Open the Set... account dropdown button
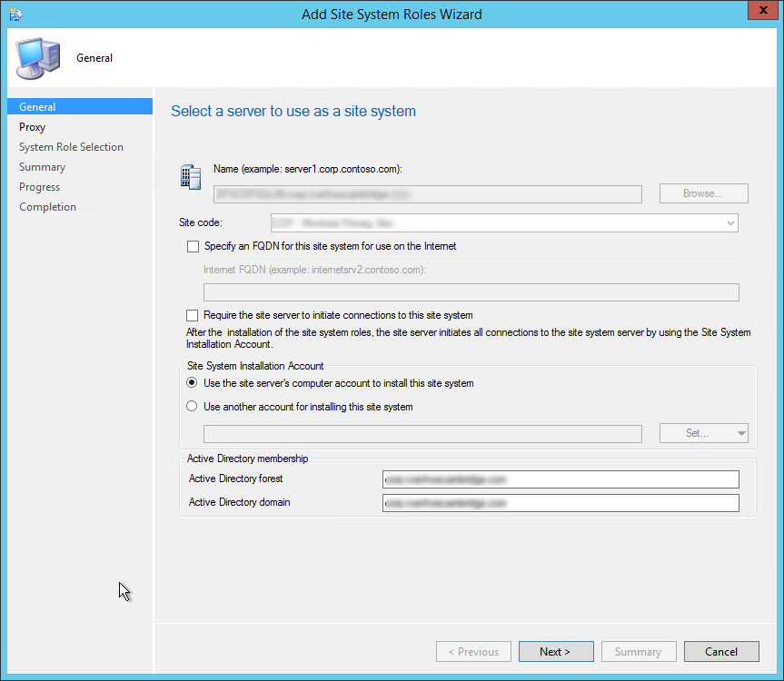 coord(703,433)
